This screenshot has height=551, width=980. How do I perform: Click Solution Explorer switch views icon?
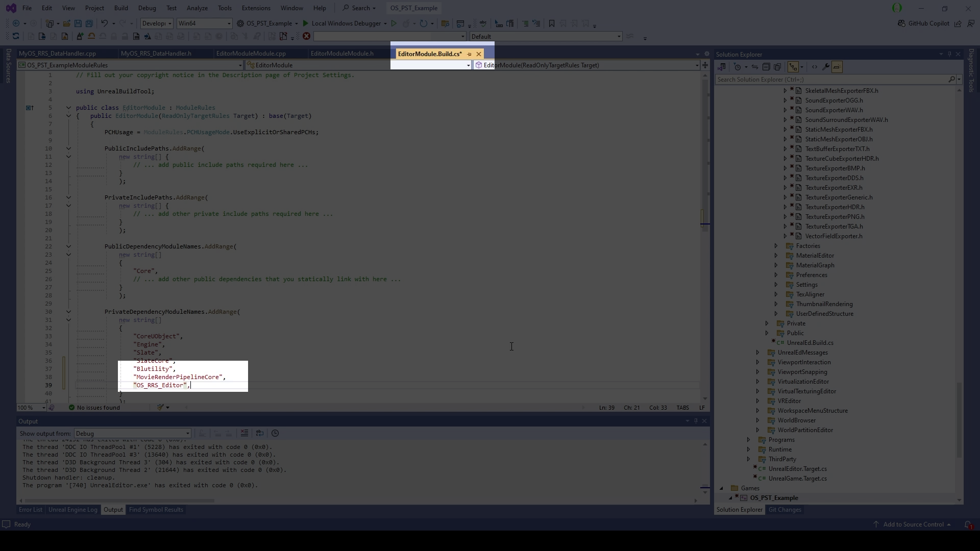pyautogui.click(x=722, y=67)
